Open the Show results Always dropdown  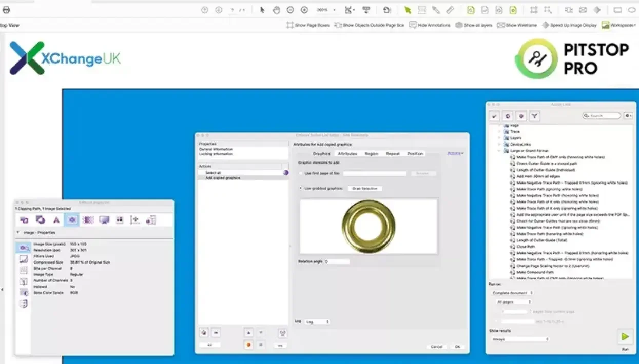click(519, 339)
